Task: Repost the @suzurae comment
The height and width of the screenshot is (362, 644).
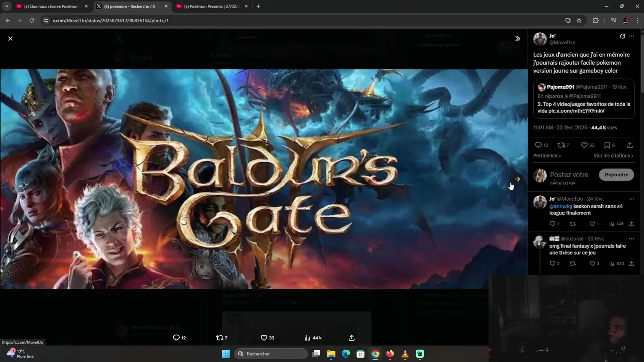Action: (x=572, y=264)
